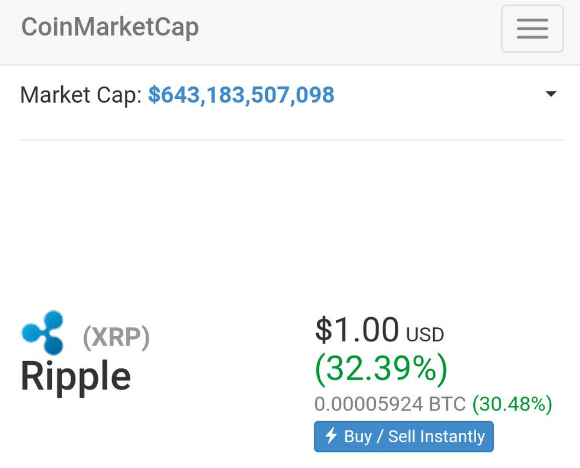The width and height of the screenshot is (580, 468).
Task: Click the top navigation header bar
Action: point(290,32)
